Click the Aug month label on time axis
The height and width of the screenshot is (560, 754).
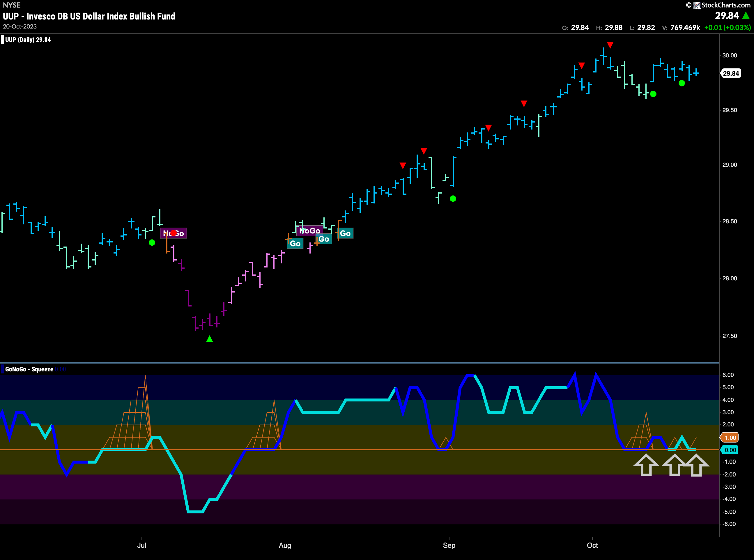coord(285,545)
